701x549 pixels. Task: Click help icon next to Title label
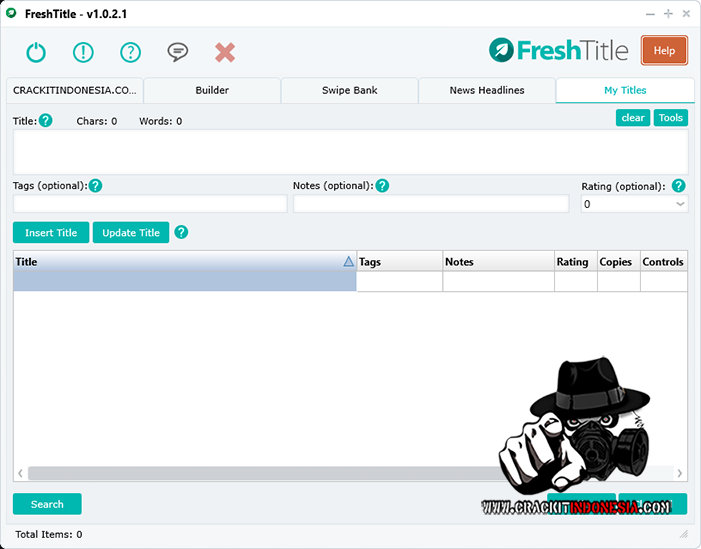[46, 121]
